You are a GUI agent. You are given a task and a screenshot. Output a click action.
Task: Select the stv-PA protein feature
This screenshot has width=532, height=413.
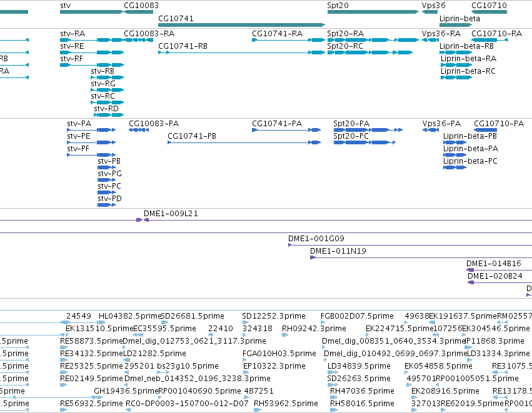91,130
